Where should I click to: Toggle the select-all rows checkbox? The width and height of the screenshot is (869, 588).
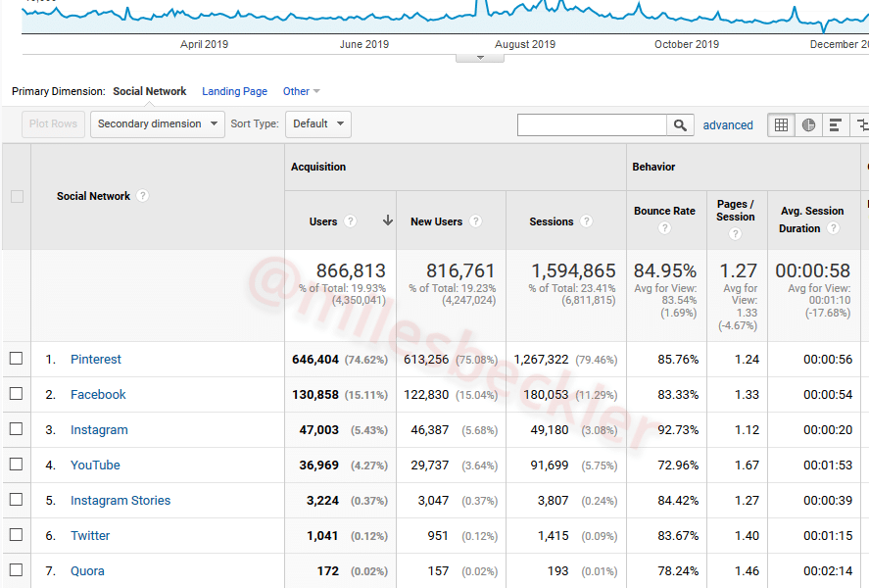coord(18,196)
